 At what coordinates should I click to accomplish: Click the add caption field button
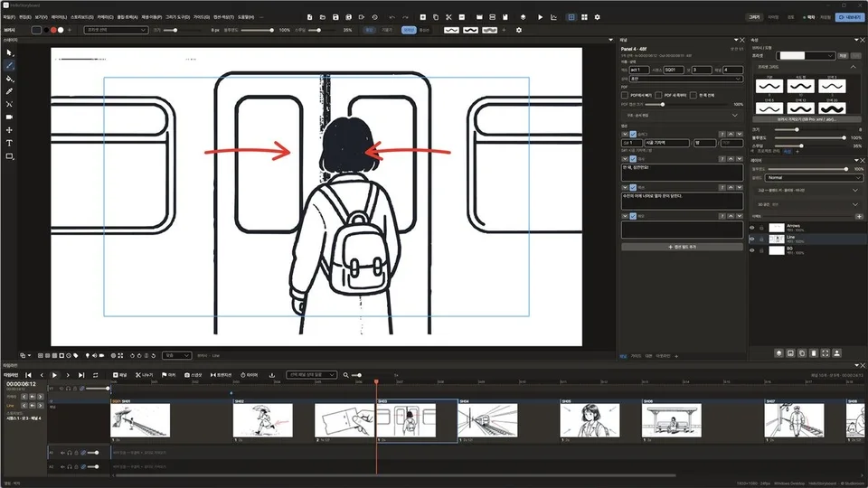click(682, 247)
